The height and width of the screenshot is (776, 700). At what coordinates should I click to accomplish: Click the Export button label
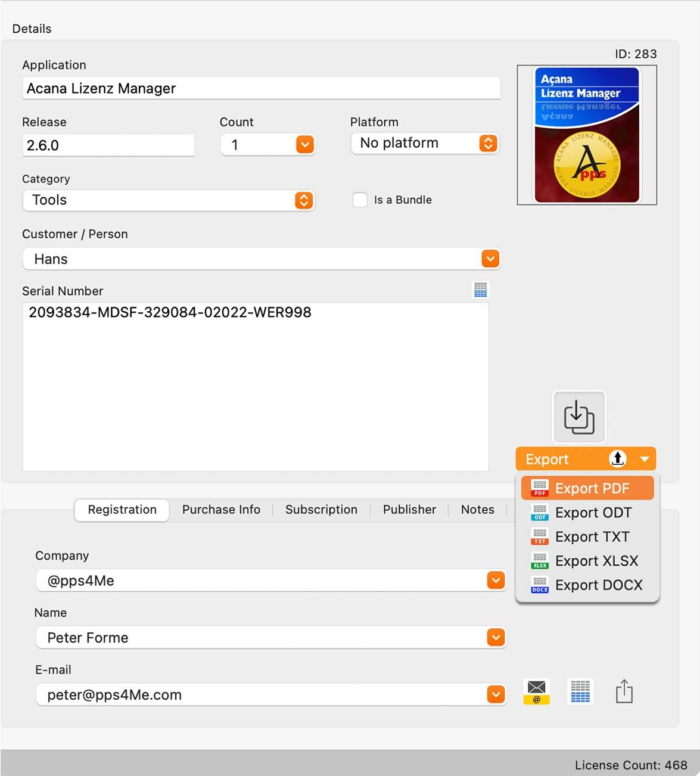[x=547, y=459]
